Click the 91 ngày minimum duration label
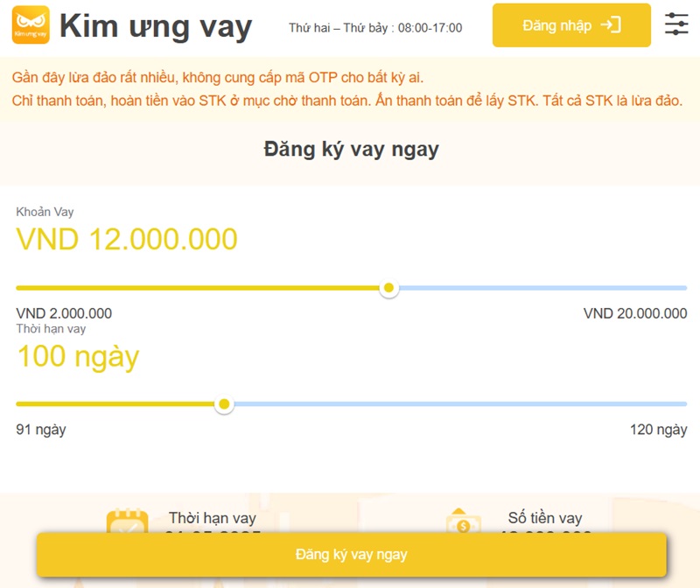 point(41,430)
